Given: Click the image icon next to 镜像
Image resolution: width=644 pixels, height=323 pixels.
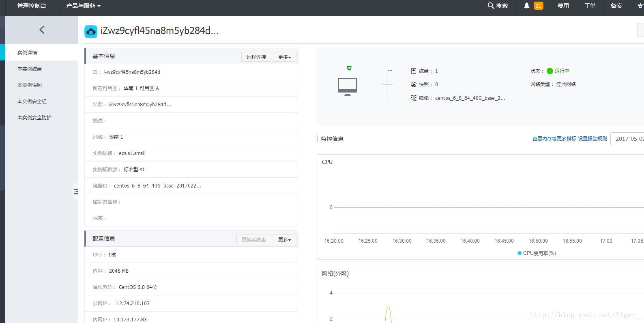Looking at the screenshot, I should [414, 98].
